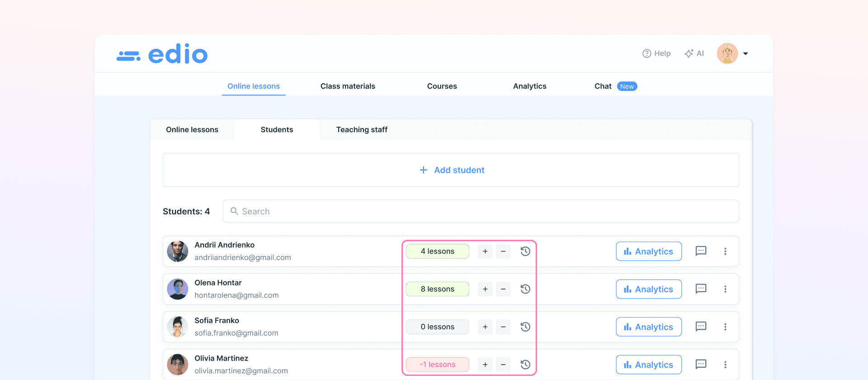Open Help from the top bar
Viewport: 868px width, 380px height.
(x=656, y=53)
